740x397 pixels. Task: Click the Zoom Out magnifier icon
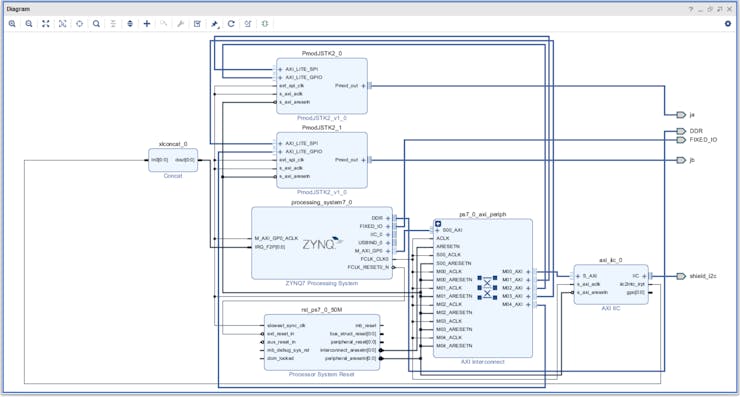click(x=29, y=24)
